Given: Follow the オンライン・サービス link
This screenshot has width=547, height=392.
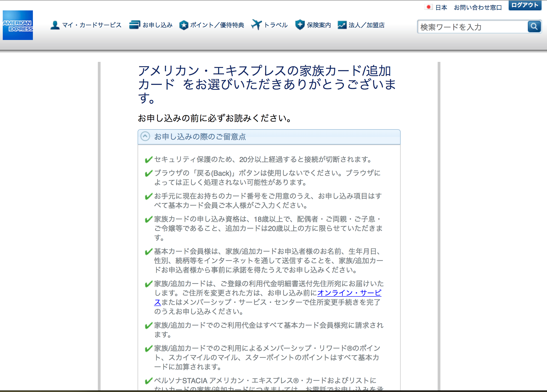Looking at the screenshot, I should tap(349, 293).
